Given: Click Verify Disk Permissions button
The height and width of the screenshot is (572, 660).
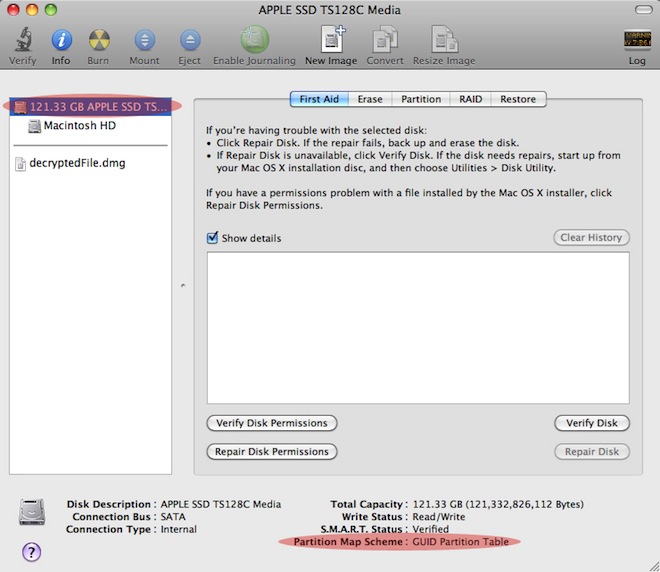Looking at the screenshot, I should pos(272,423).
